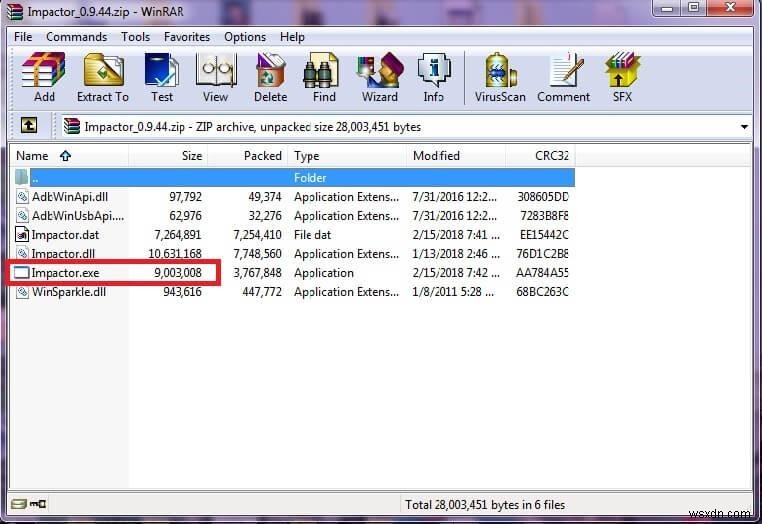
Task: Click modified date 1/8/2011 5:28
Action: [x=453, y=292]
